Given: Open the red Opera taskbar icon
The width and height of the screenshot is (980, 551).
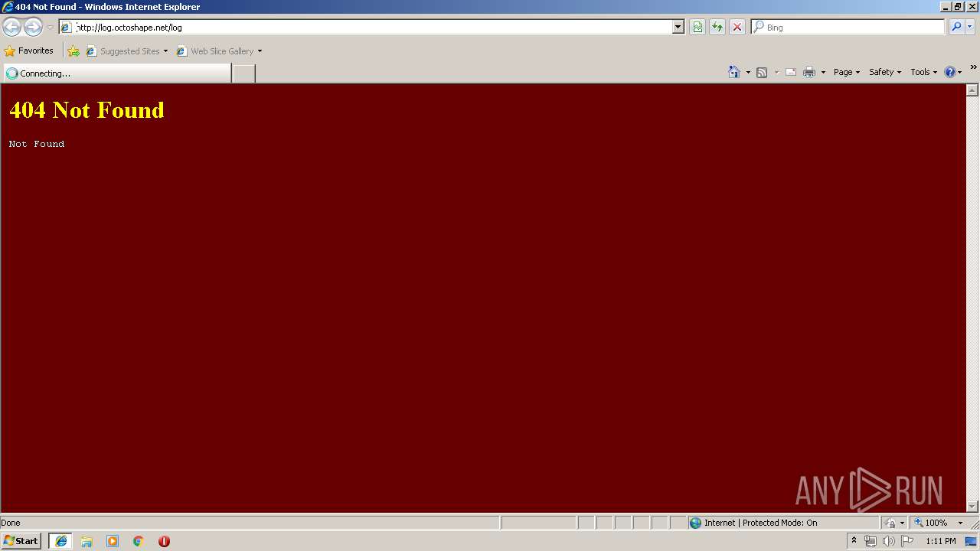Looking at the screenshot, I should point(164,541).
